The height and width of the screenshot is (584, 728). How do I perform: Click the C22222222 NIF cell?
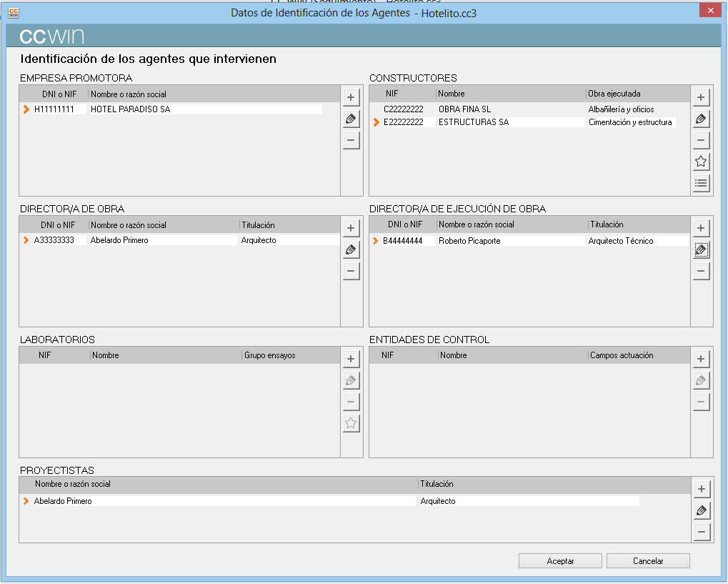403,109
